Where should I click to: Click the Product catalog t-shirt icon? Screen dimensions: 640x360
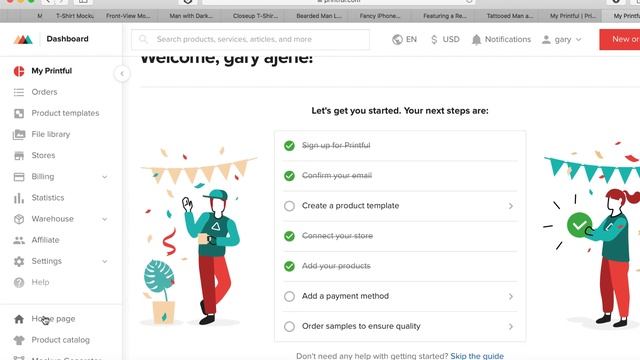click(19, 340)
